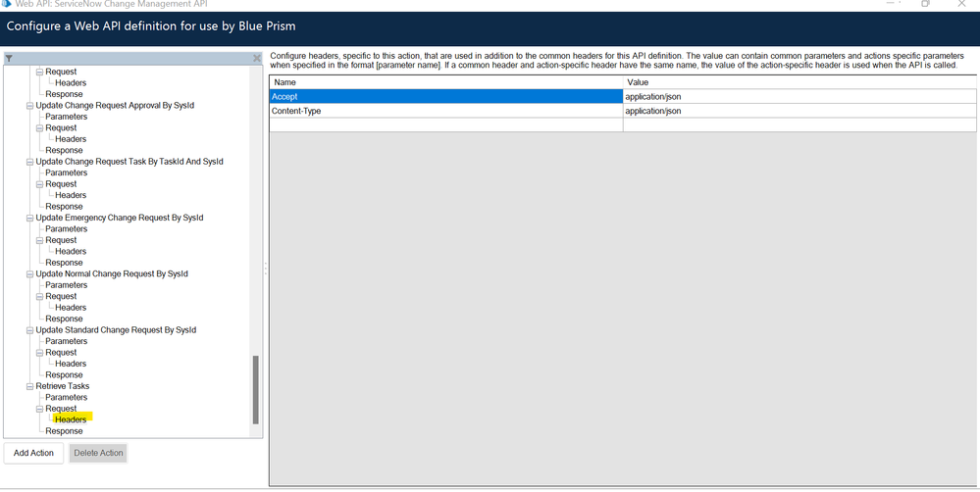Click the filter funnel icon above the tree

(9, 58)
